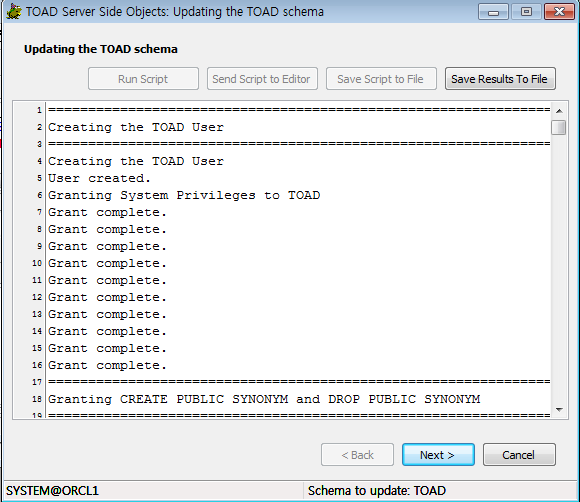Click 'Grant complete.' on line 7
The height and width of the screenshot is (502, 580).
click(107, 212)
